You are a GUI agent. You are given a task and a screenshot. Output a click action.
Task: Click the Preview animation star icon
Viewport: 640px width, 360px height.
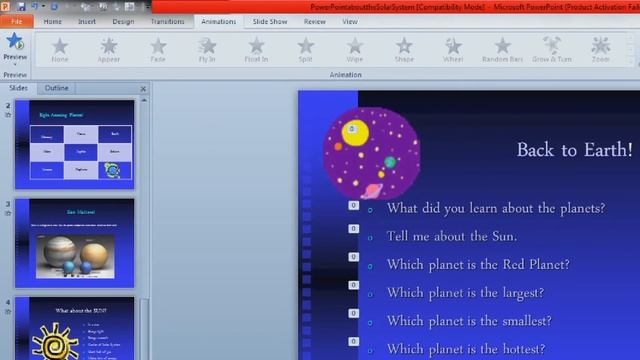[x=15, y=41]
